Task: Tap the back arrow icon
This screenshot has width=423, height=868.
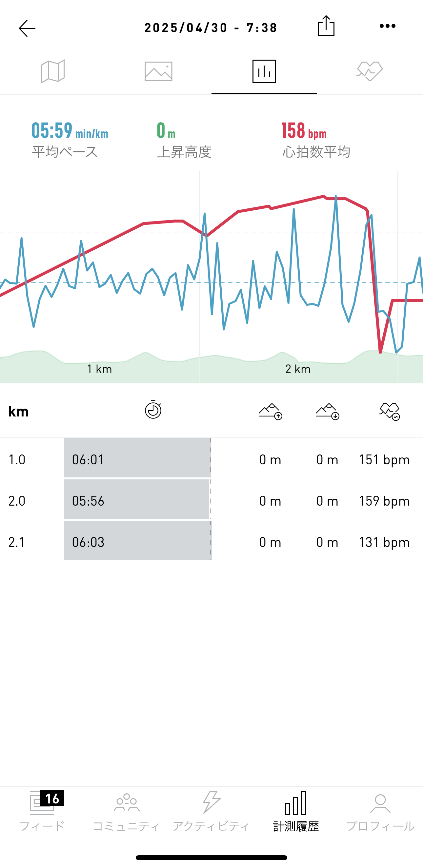Action: tap(27, 28)
